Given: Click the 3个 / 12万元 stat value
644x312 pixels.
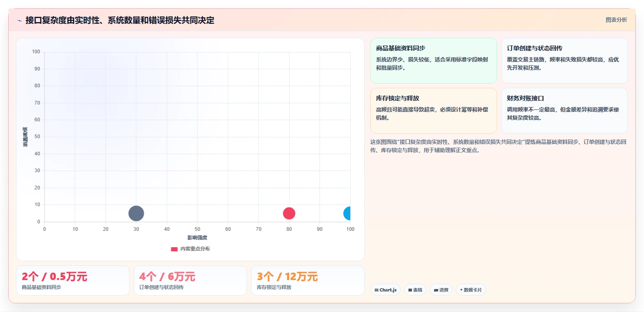Looking at the screenshot, I should (288, 277).
